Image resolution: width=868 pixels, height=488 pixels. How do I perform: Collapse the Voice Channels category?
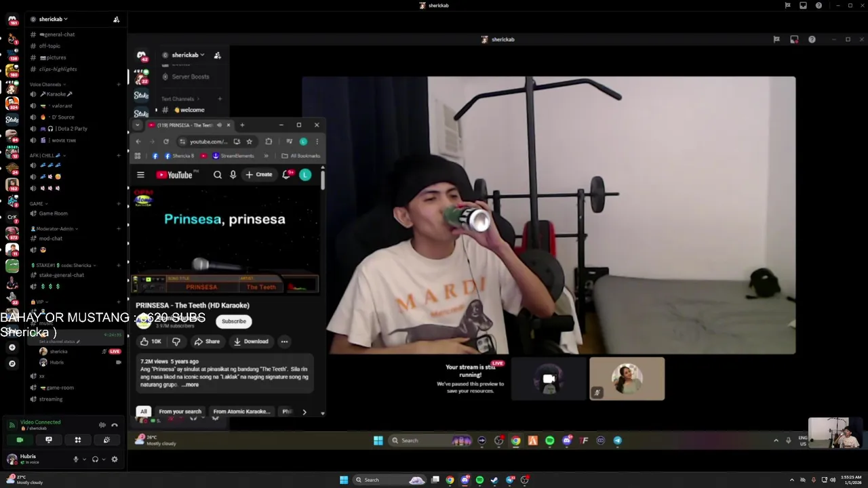[x=47, y=85]
